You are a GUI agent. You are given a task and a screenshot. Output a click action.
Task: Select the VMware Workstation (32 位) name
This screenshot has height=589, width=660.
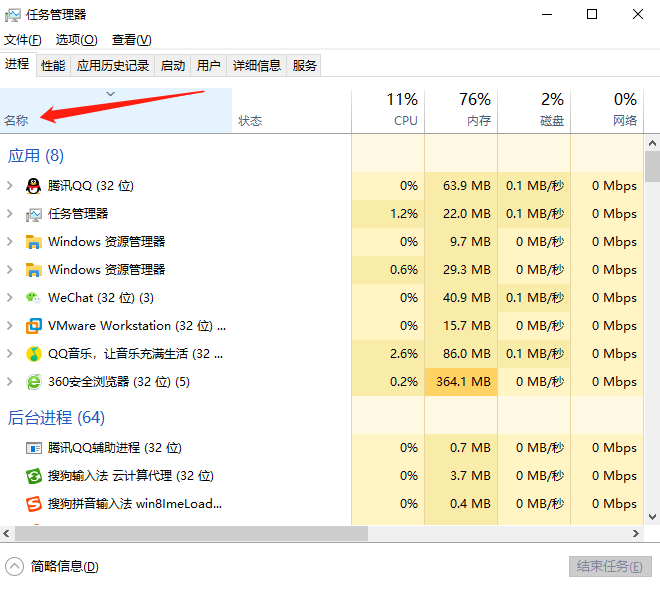137,326
